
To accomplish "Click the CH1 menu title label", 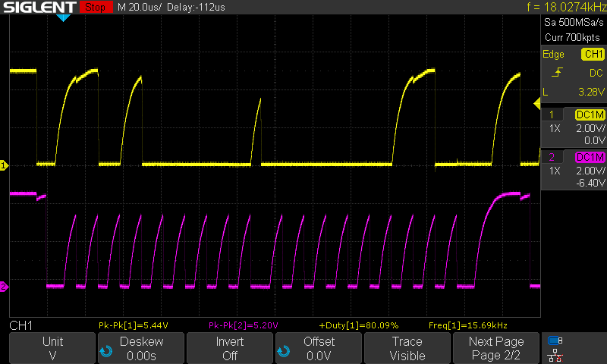I will [x=21, y=325].
